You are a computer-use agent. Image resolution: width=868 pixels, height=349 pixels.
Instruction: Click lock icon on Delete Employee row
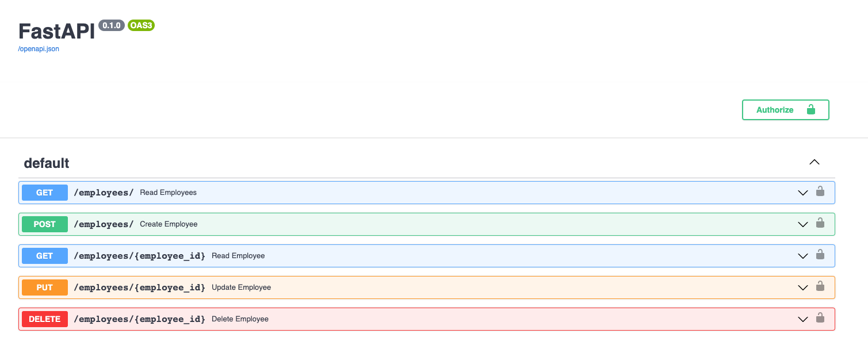820,318
